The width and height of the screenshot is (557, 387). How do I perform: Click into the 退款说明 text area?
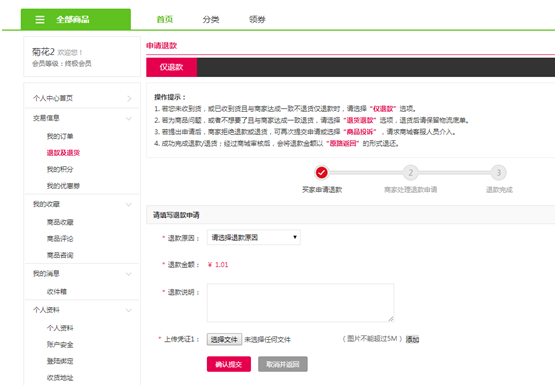click(301, 303)
